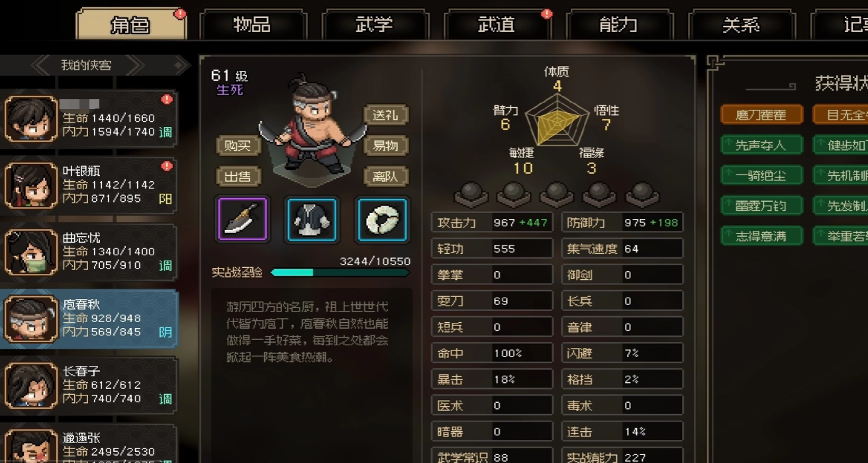Open the equipped robe armor slot
This screenshot has width=868, height=463.
(x=312, y=219)
